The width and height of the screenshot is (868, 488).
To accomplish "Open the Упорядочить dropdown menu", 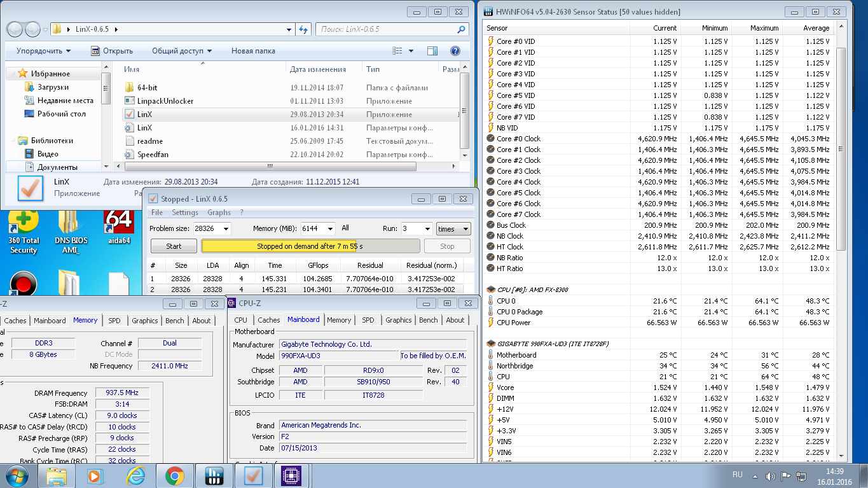I will 43,51.
